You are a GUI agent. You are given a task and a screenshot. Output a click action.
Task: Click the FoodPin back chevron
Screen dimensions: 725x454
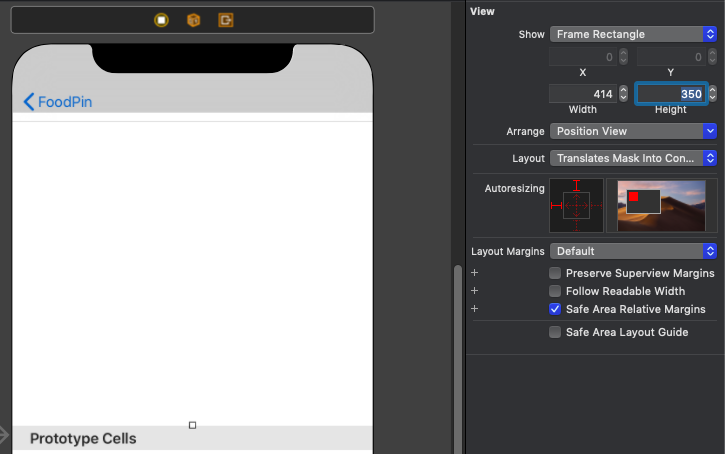[29, 102]
